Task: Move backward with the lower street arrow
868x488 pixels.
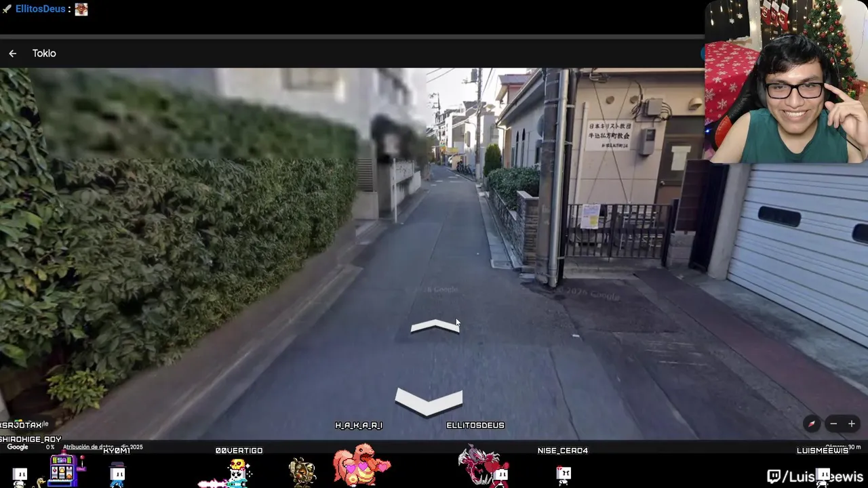Action: 429,402
